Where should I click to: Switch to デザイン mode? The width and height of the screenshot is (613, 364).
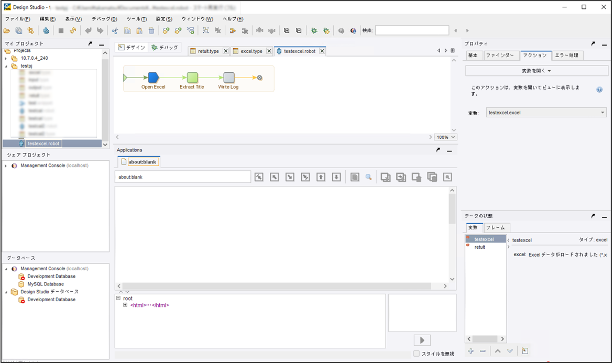(132, 48)
